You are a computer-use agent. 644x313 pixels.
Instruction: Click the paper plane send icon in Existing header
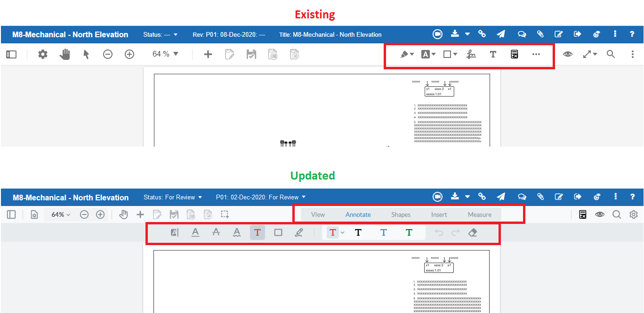pos(501,34)
